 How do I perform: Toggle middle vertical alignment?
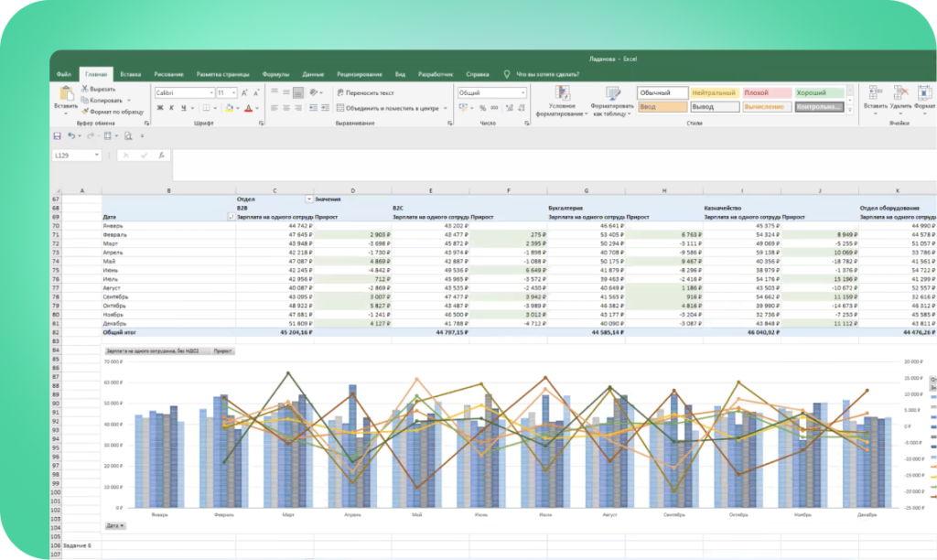tap(286, 92)
